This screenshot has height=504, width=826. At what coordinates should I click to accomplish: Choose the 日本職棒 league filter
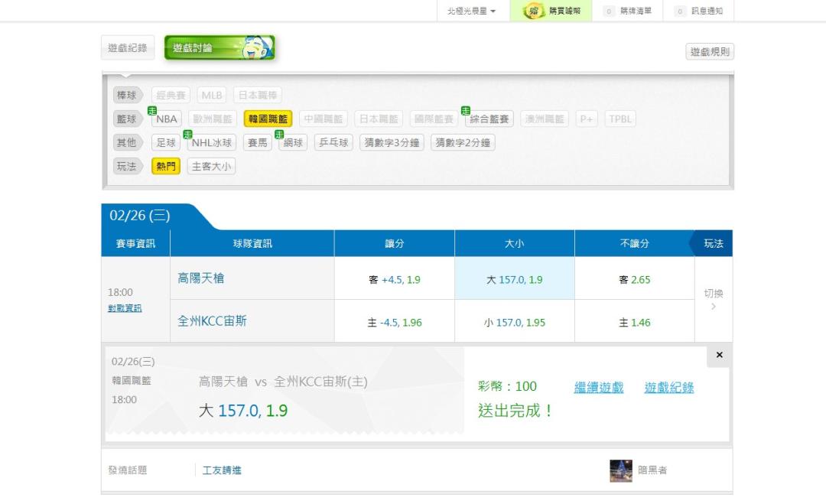[258, 96]
